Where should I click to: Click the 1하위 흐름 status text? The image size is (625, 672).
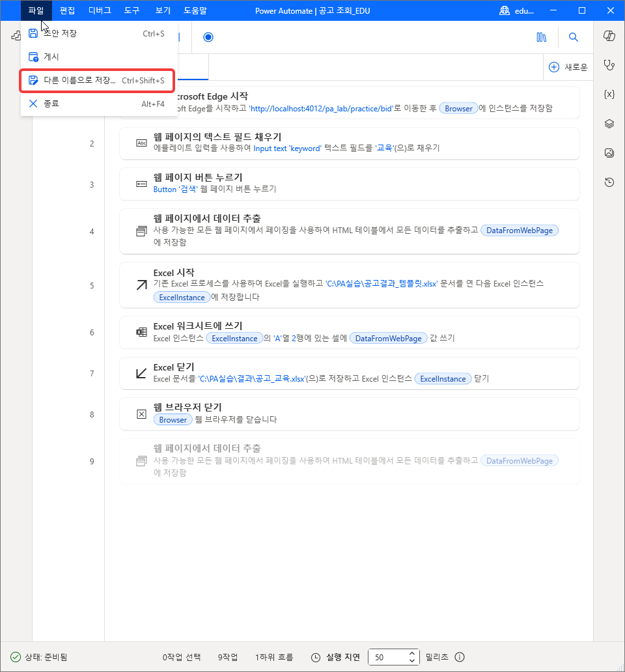[x=274, y=657]
